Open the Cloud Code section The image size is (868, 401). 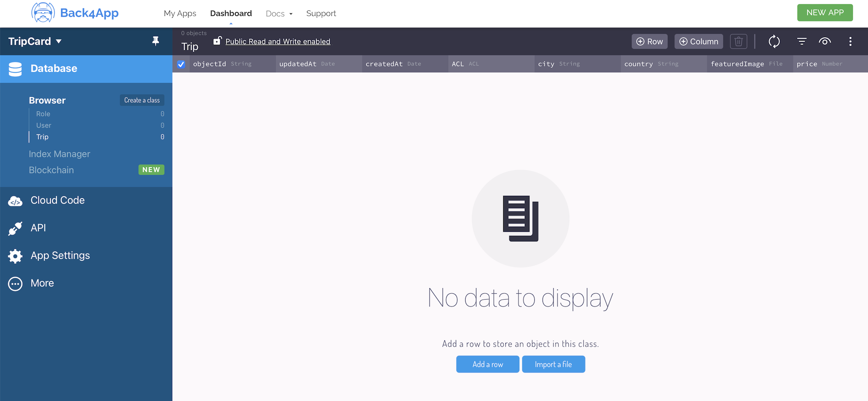click(57, 200)
